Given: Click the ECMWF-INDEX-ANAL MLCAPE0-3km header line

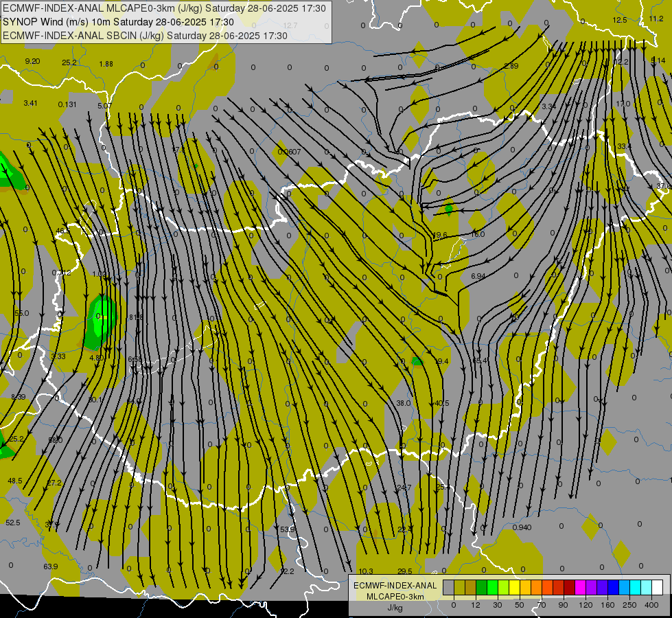Looking at the screenshot, I should coord(164,8).
